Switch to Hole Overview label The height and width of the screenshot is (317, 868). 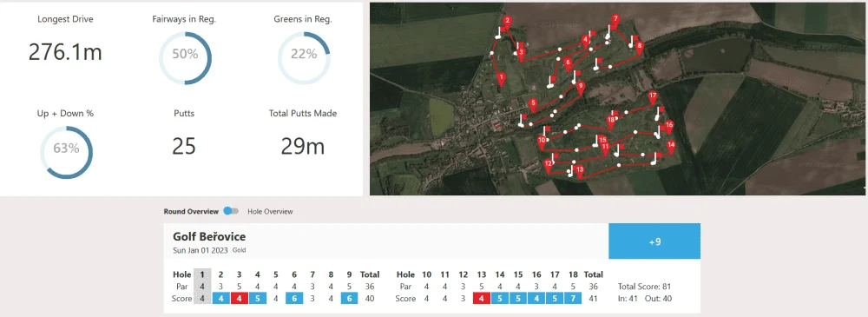270,212
